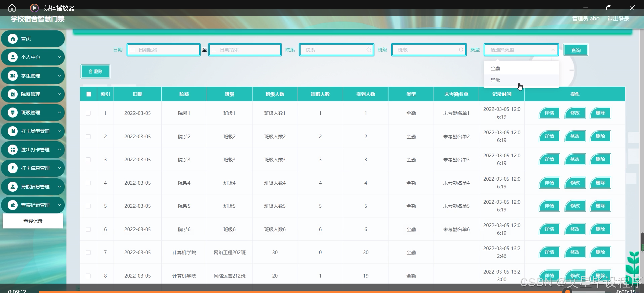The width and height of the screenshot is (644, 293).
Task: Click the 班级管理 sidebar icon
Action: point(13,112)
